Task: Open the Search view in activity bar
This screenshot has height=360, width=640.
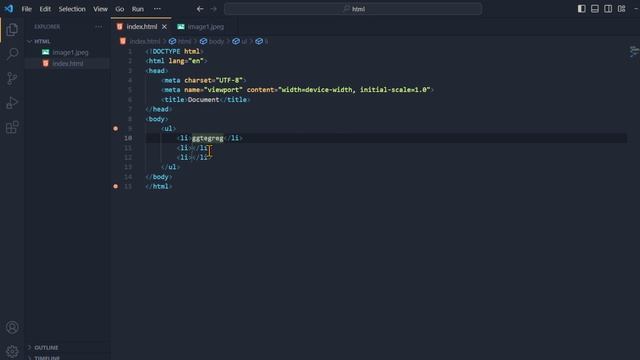Action: tap(12, 53)
